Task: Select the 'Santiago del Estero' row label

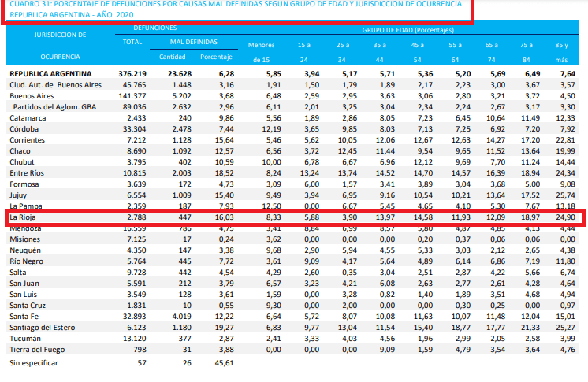Action: (42, 328)
